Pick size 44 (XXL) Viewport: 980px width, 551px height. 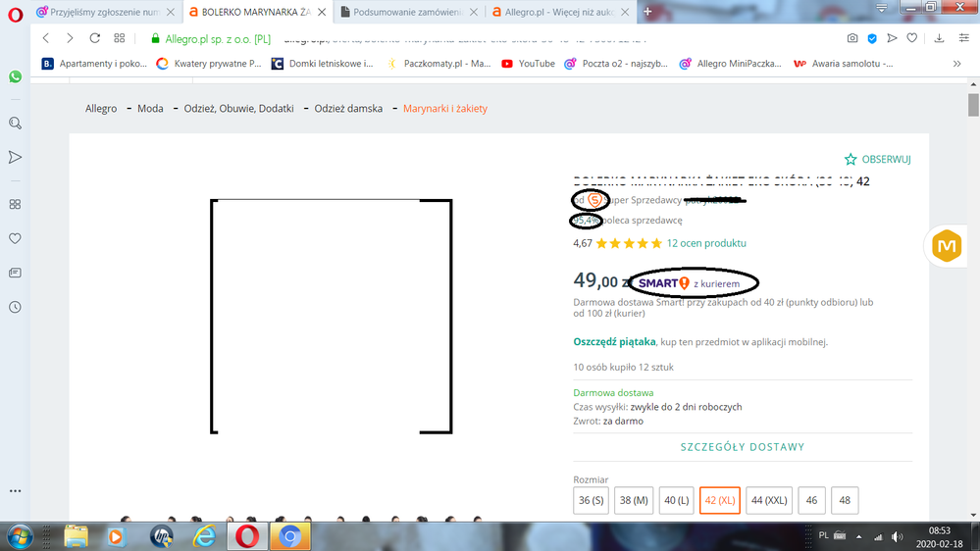[x=769, y=500]
